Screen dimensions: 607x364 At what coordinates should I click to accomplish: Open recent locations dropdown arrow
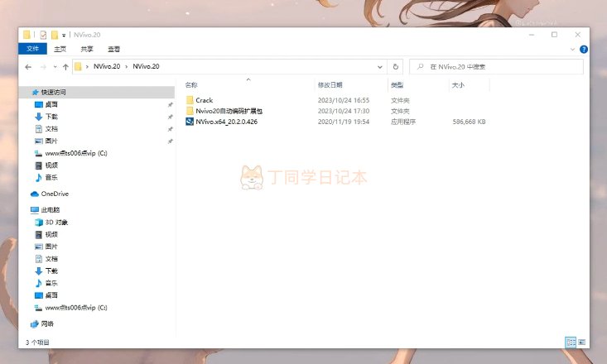pos(55,67)
